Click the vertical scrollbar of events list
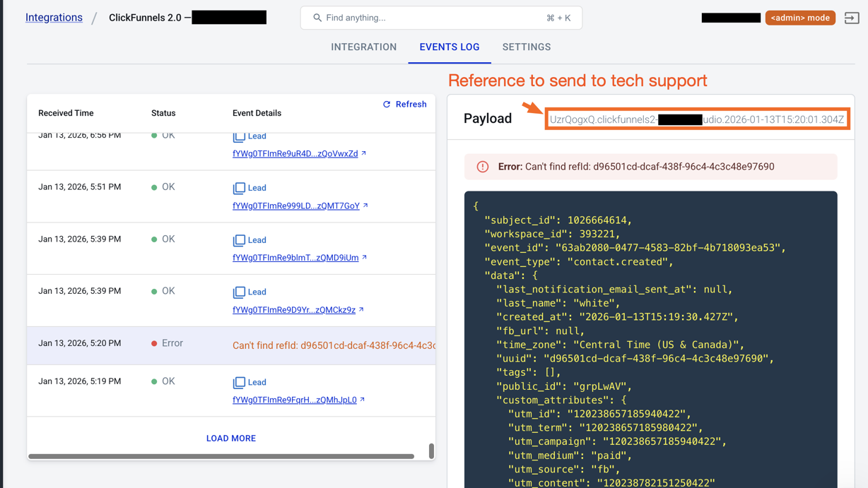 point(431,451)
